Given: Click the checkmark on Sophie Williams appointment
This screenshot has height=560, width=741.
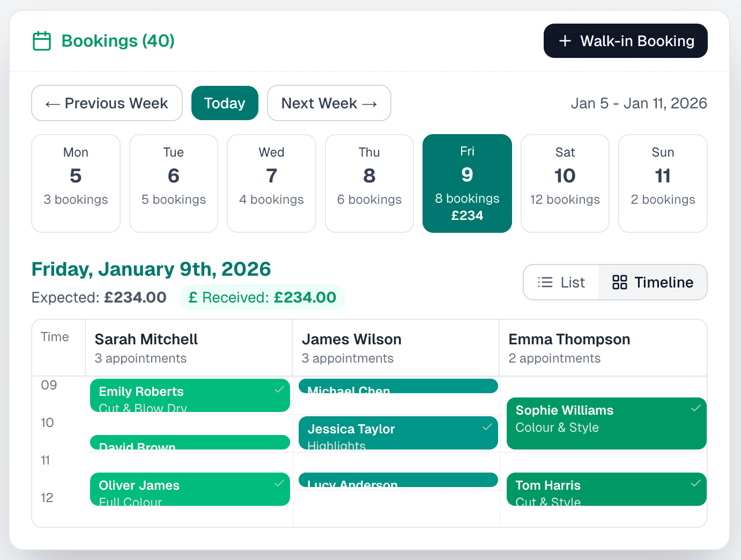Looking at the screenshot, I should [696, 408].
